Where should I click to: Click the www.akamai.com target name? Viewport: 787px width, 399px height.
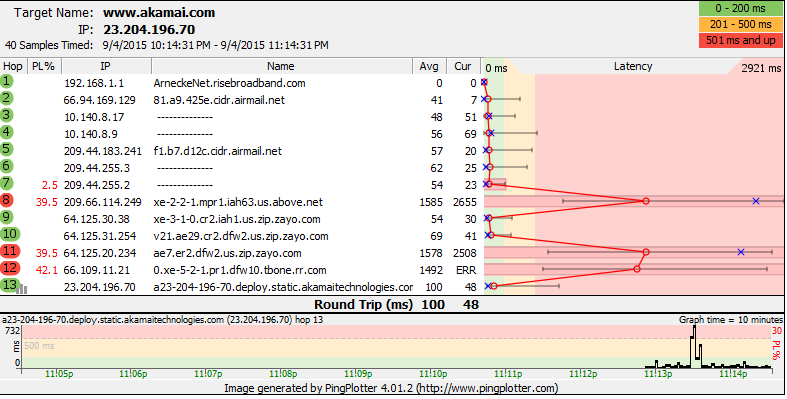pos(159,13)
